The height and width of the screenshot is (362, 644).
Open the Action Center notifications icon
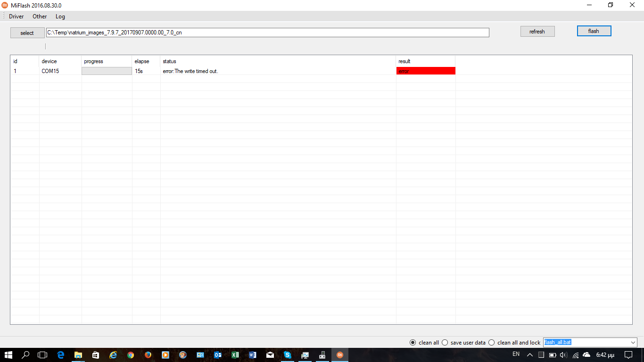pyautogui.click(x=628, y=355)
